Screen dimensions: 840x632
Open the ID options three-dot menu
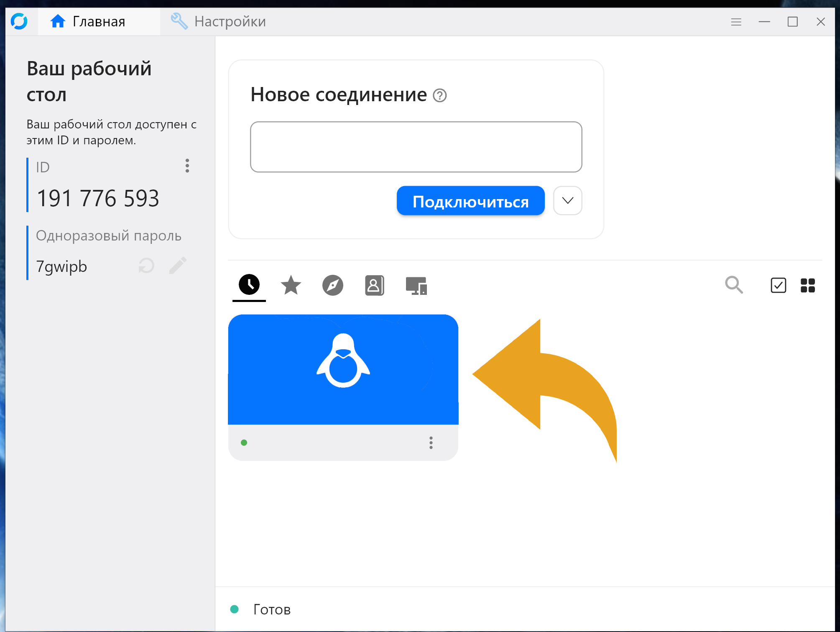click(187, 166)
